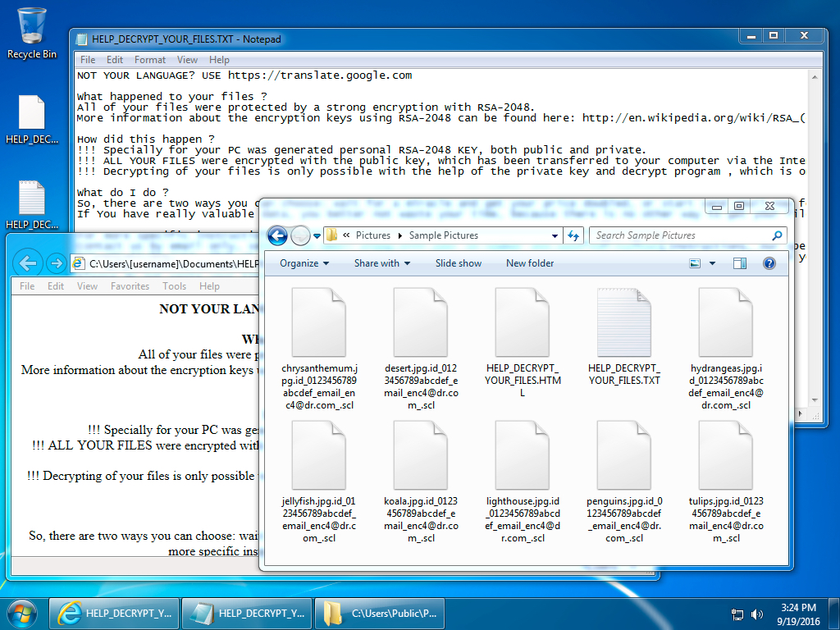This screenshot has width=840, height=630.
Task: Select the hydrangeas.jpg encrypted file
Action: point(726,349)
